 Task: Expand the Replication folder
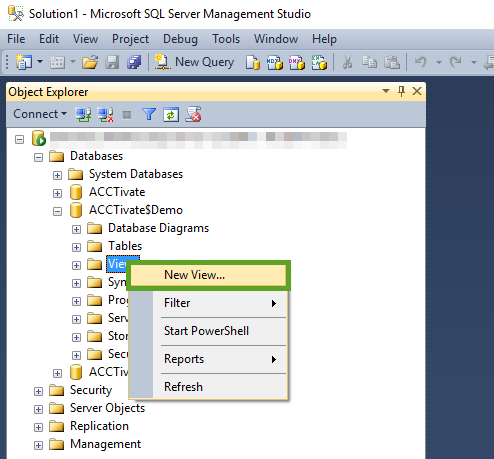click(39, 427)
